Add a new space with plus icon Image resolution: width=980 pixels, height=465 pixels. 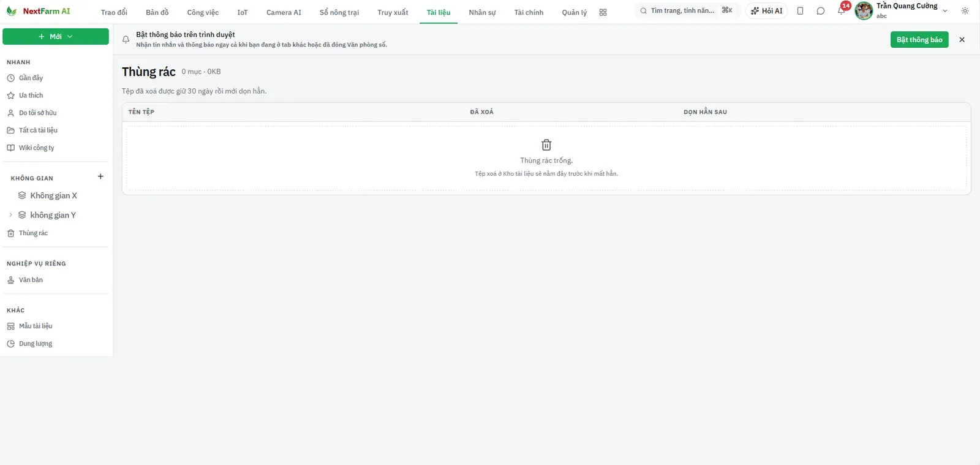(100, 176)
